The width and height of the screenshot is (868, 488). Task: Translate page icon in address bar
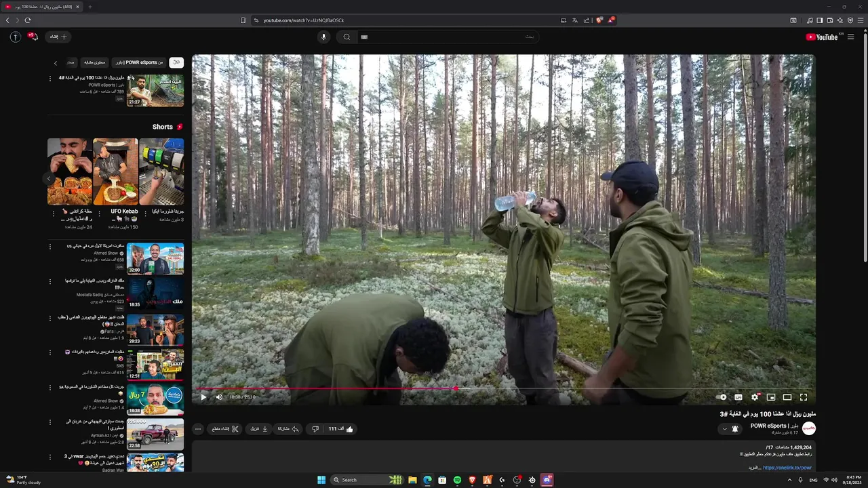click(574, 20)
